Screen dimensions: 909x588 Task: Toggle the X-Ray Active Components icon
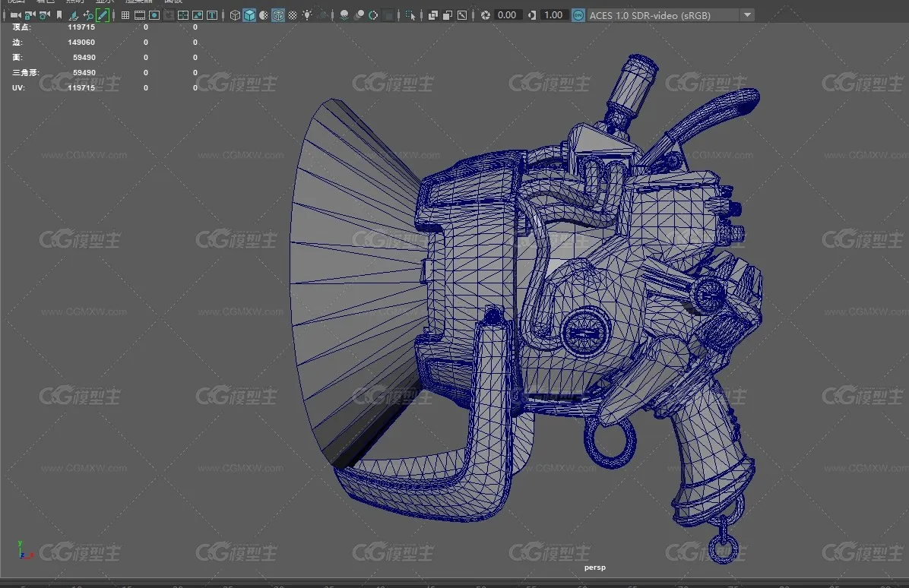tap(448, 15)
